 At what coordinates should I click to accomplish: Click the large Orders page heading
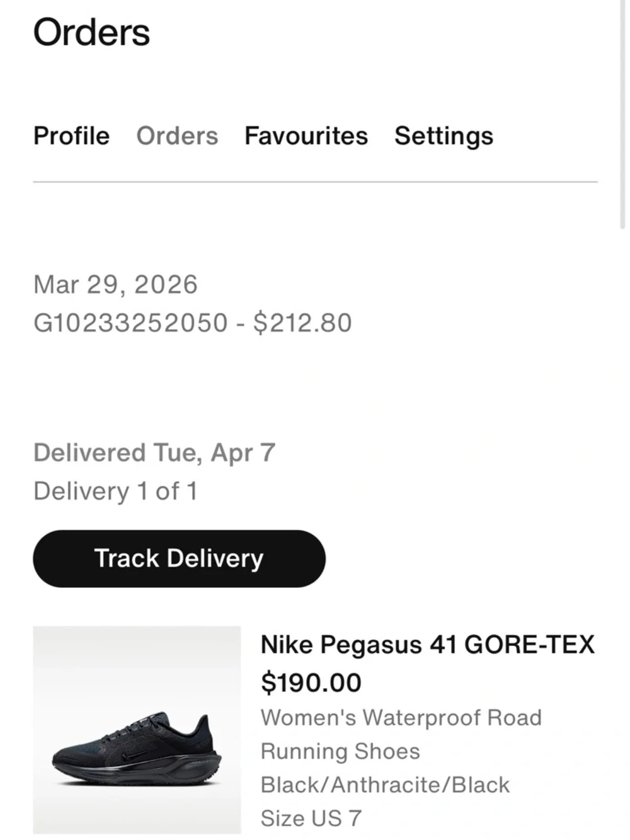[x=92, y=33]
